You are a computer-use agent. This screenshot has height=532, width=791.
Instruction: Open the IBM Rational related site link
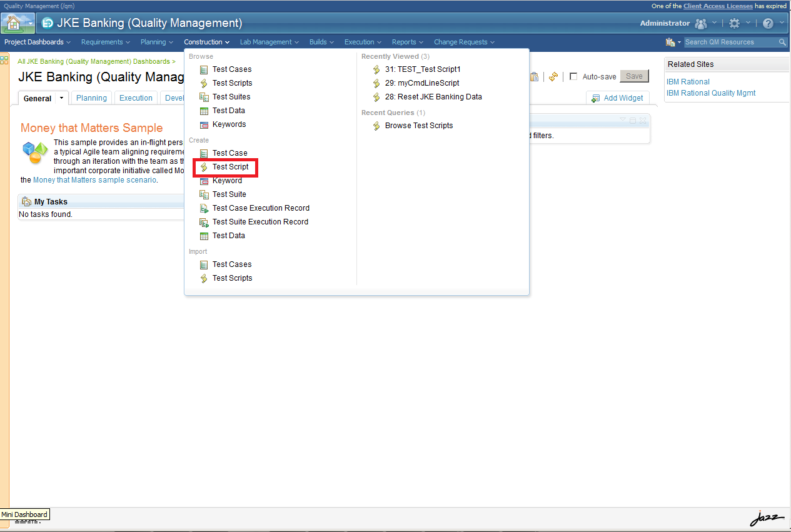click(x=688, y=82)
